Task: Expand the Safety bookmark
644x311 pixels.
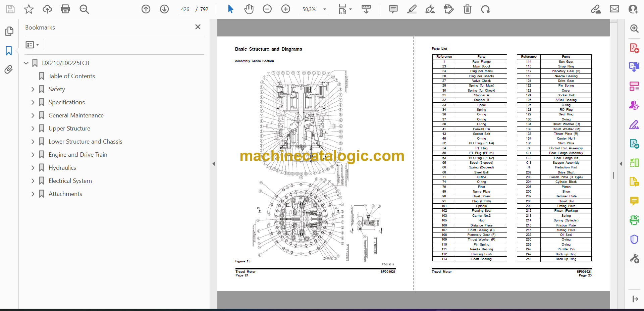Action: click(33, 89)
